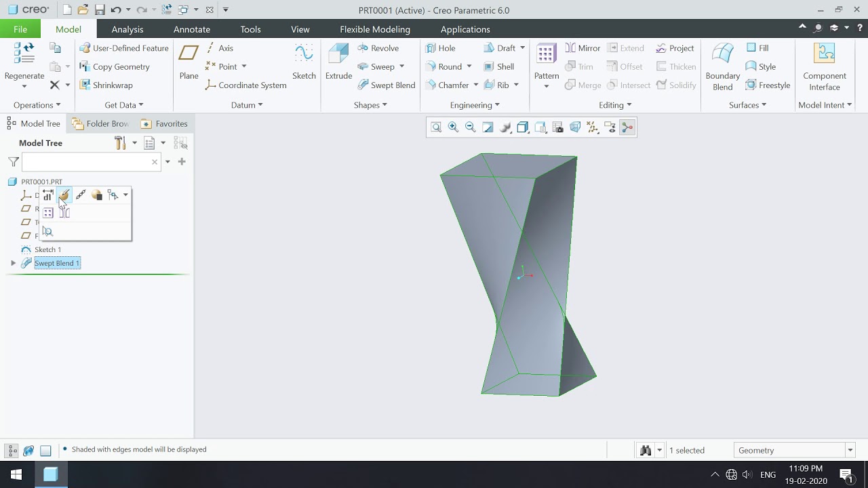Click Edit Definition icon in mini toolbar

click(64, 195)
